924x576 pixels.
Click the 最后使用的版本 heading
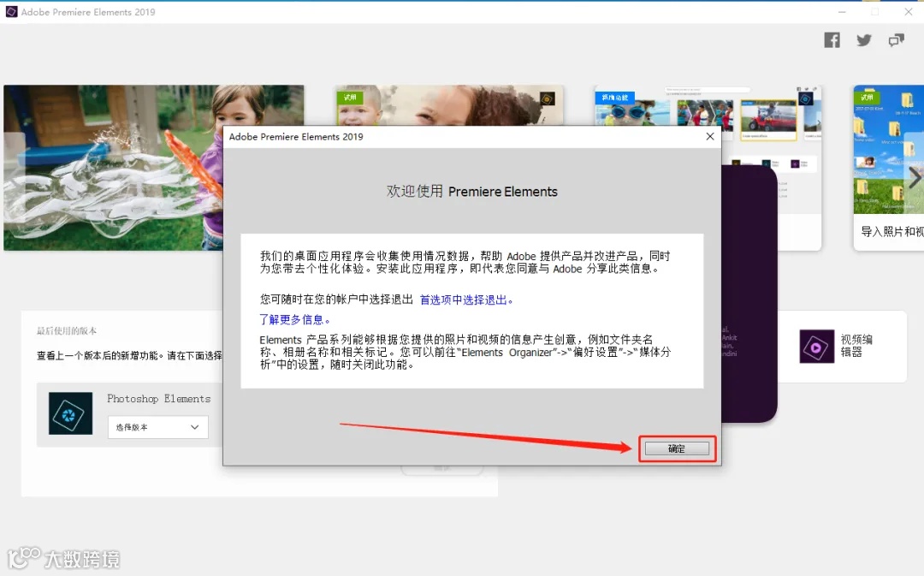(67, 330)
